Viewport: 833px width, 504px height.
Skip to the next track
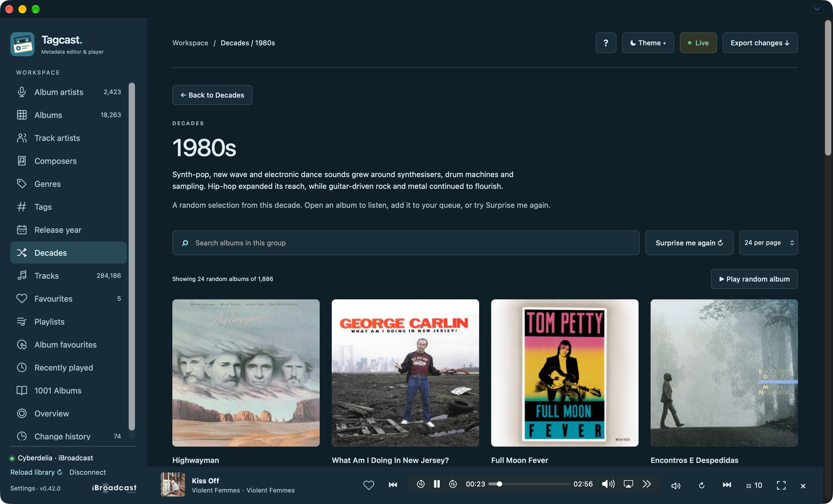[x=727, y=485]
